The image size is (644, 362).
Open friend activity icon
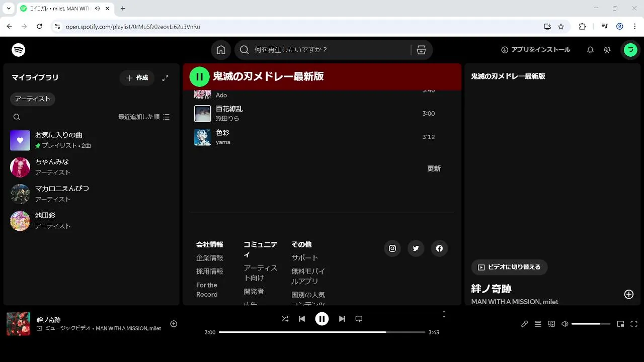tap(607, 50)
